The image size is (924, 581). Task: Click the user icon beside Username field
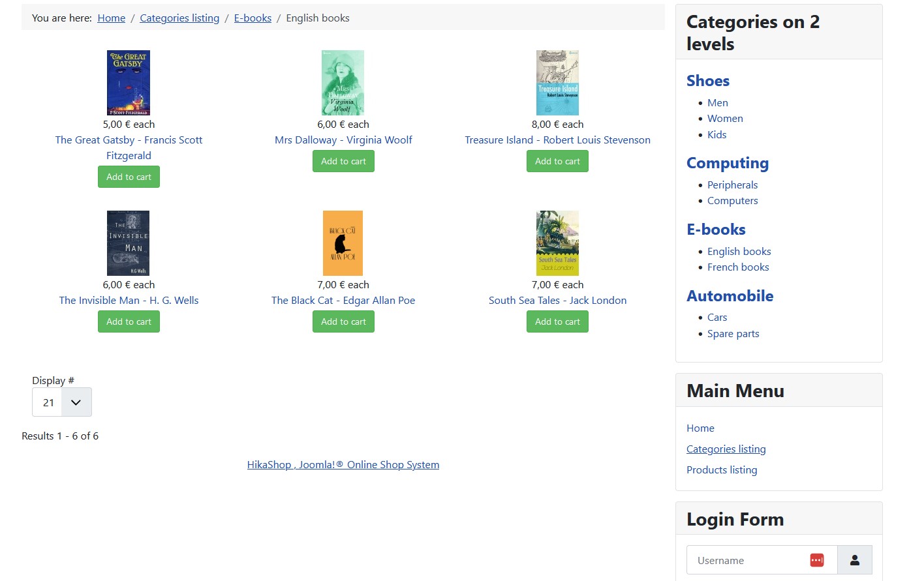(x=854, y=560)
